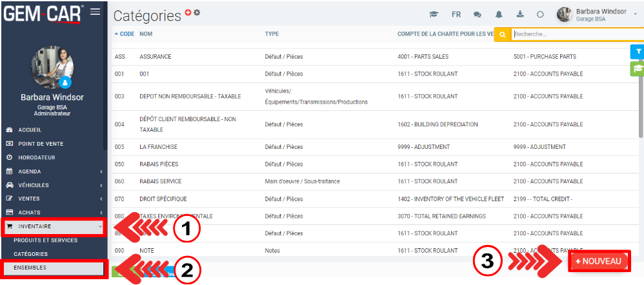Sort the table by CODE column header
The width and height of the screenshot is (644, 285).
(124, 34)
